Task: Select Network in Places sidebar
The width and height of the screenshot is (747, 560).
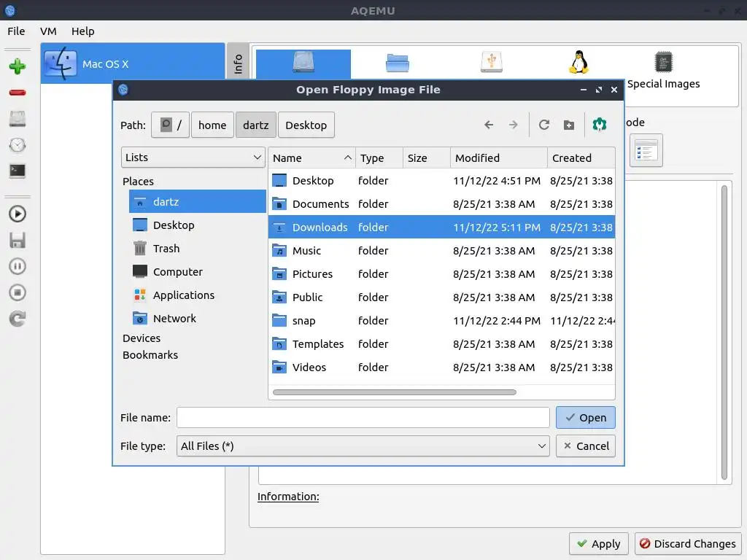Action: pos(197,318)
